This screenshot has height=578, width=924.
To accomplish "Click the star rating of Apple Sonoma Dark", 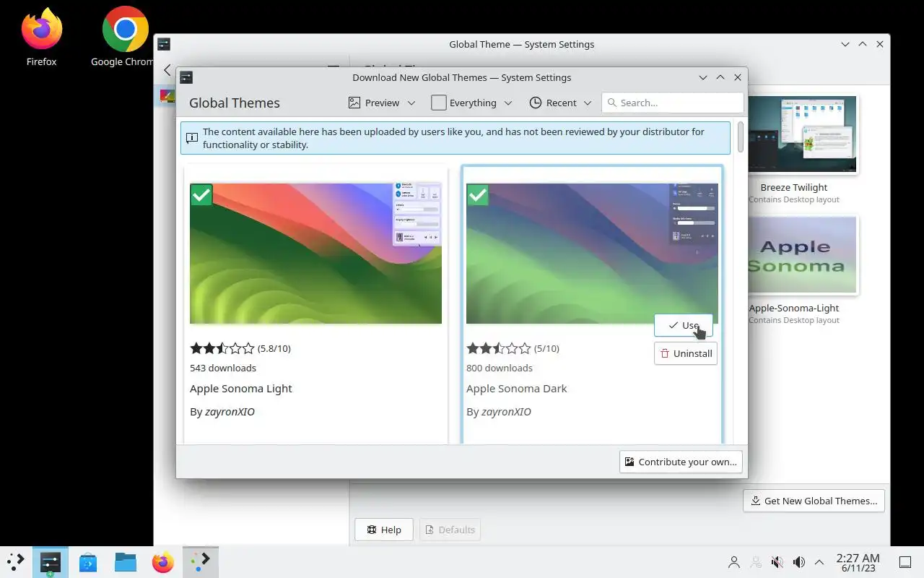I will pos(499,348).
